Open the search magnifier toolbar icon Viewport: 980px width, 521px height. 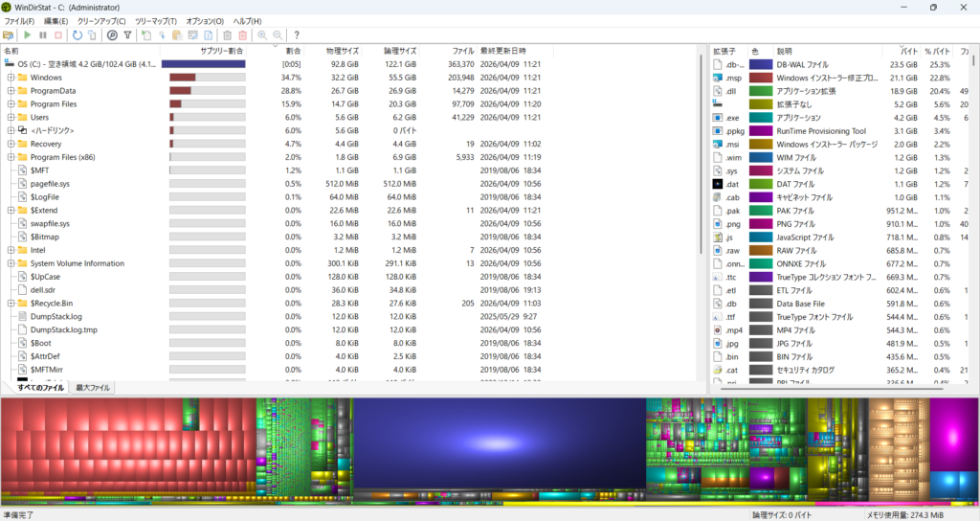pyautogui.click(x=112, y=35)
